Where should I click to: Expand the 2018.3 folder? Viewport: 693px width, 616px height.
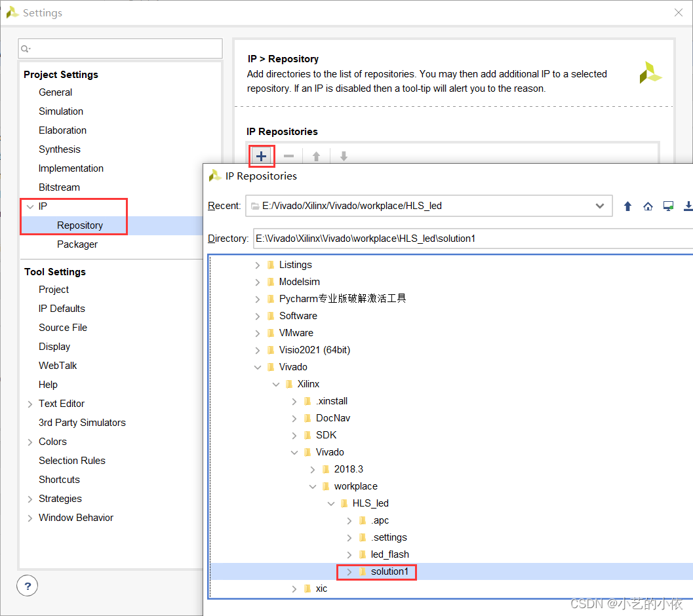coord(313,470)
